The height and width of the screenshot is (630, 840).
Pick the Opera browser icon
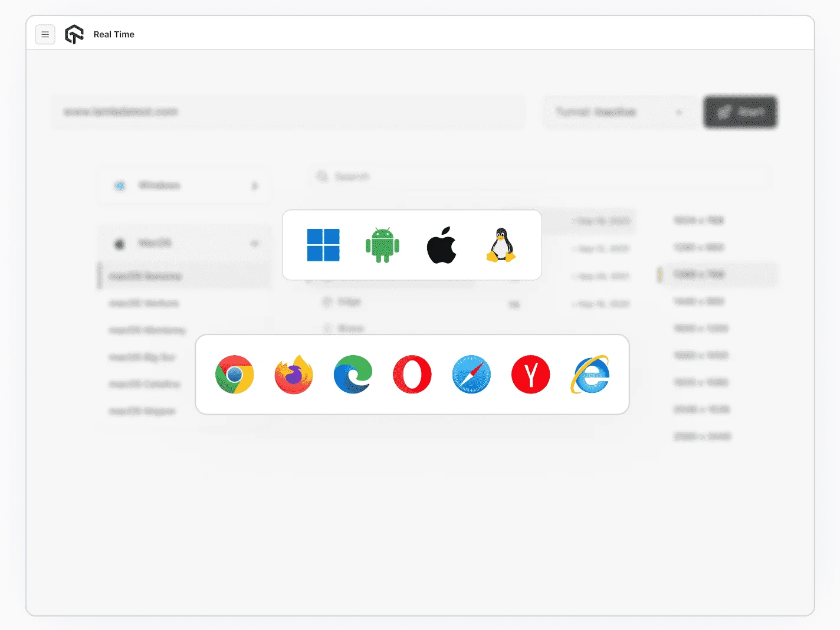pos(412,375)
